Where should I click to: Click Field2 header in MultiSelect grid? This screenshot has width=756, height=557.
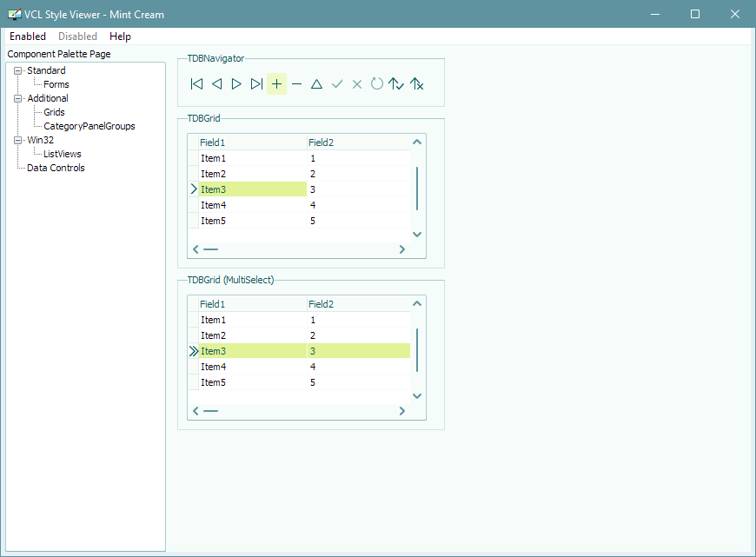358,304
